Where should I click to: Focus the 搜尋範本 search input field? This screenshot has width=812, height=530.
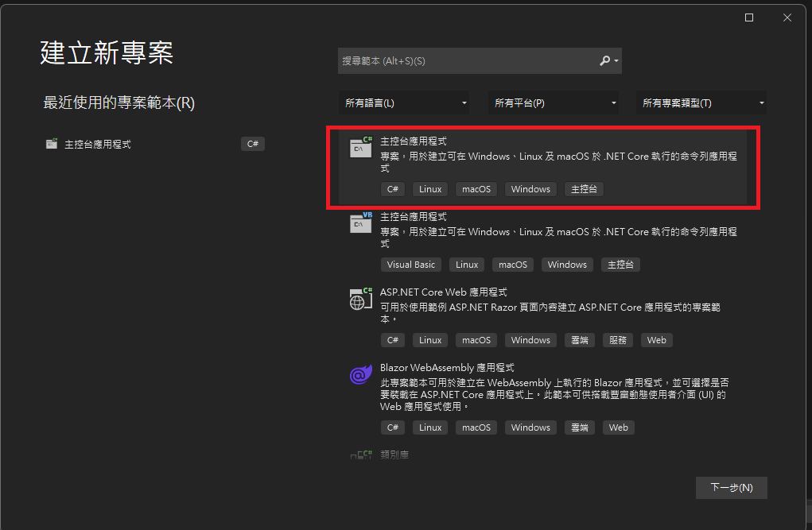[468, 60]
